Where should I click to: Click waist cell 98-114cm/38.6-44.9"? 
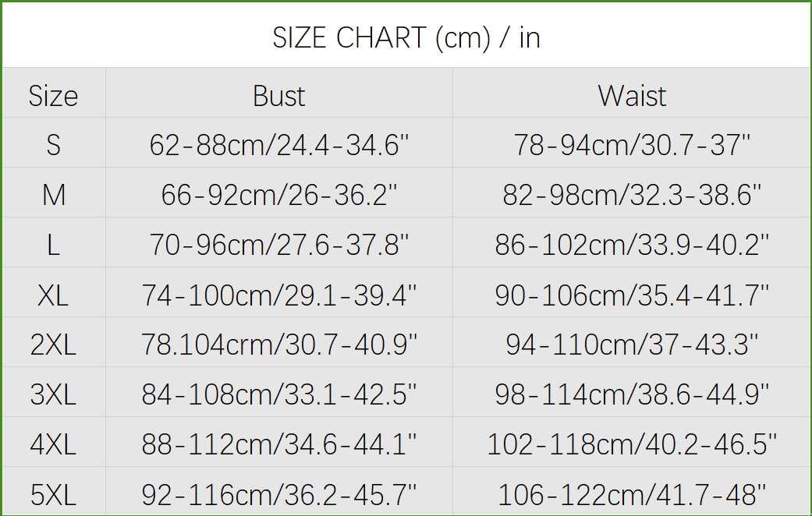[x=632, y=394]
